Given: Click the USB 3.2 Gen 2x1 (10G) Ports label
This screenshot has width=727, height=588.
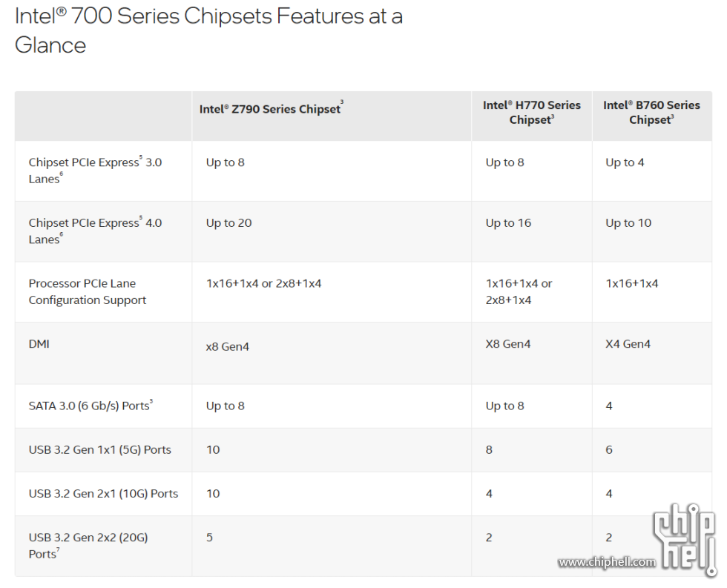Looking at the screenshot, I should click(103, 494).
